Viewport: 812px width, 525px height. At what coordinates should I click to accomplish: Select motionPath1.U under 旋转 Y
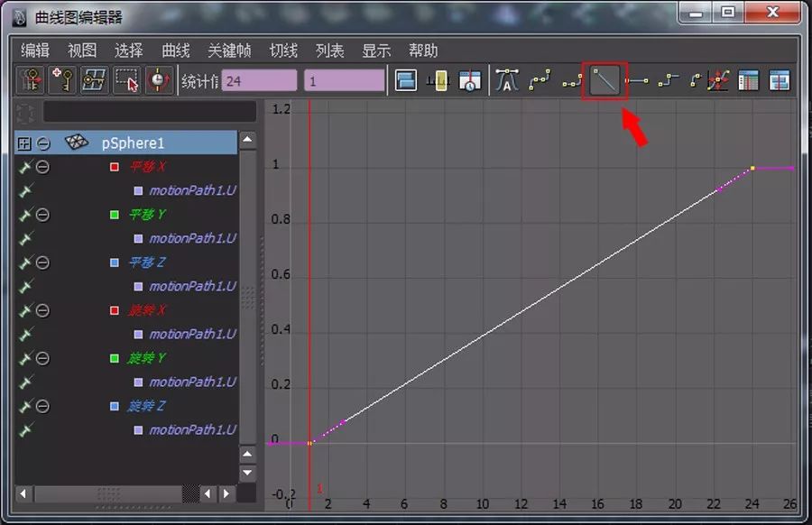tap(193, 382)
